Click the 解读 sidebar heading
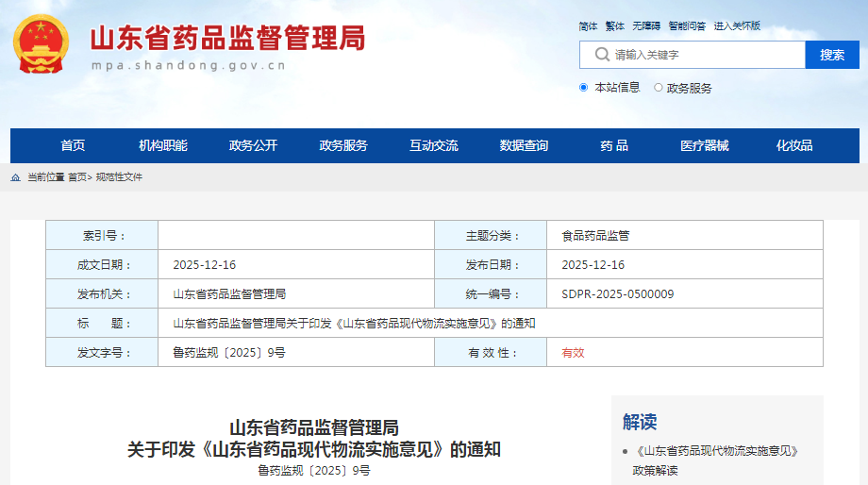 640,422
